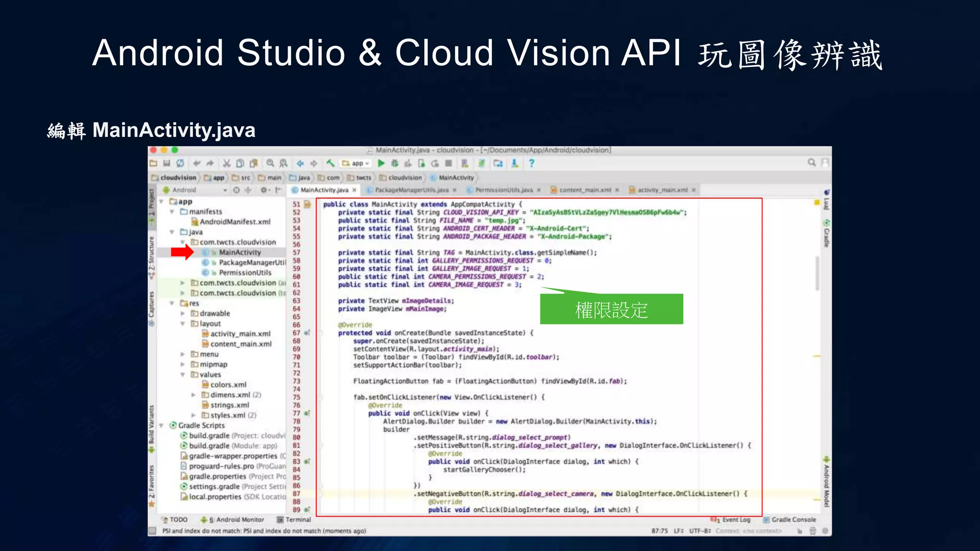Click the Cut scissors icon
980x551 pixels.
[227, 163]
